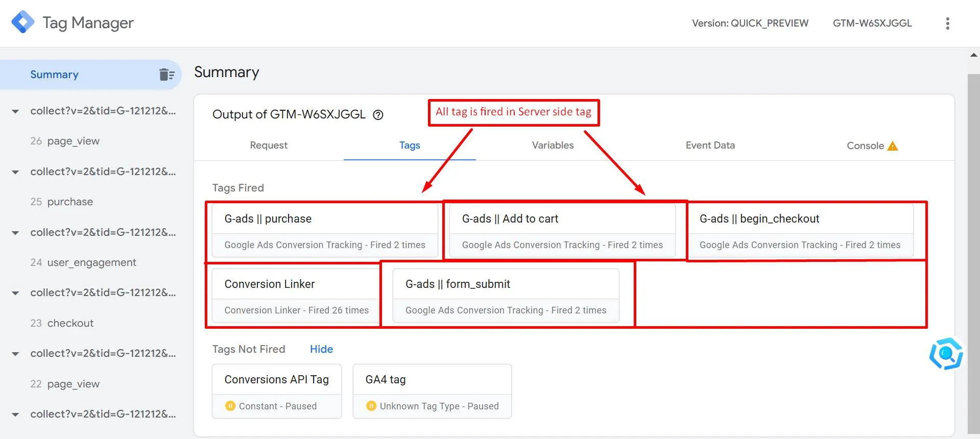This screenshot has height=439, width=980.
Task: Click 'Conversion Linker - Fired 26 times' text
Action: click(x=296, y=310)
